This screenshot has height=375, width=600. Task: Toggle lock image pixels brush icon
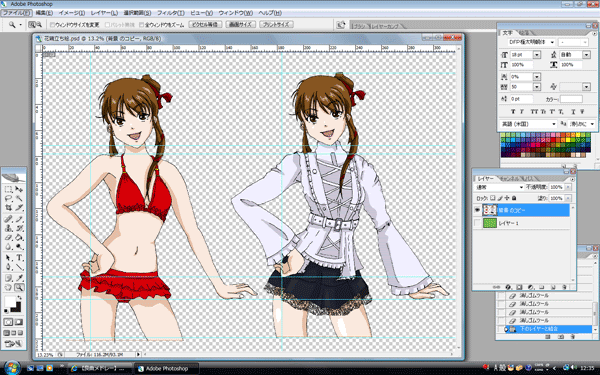click(500, 198)
